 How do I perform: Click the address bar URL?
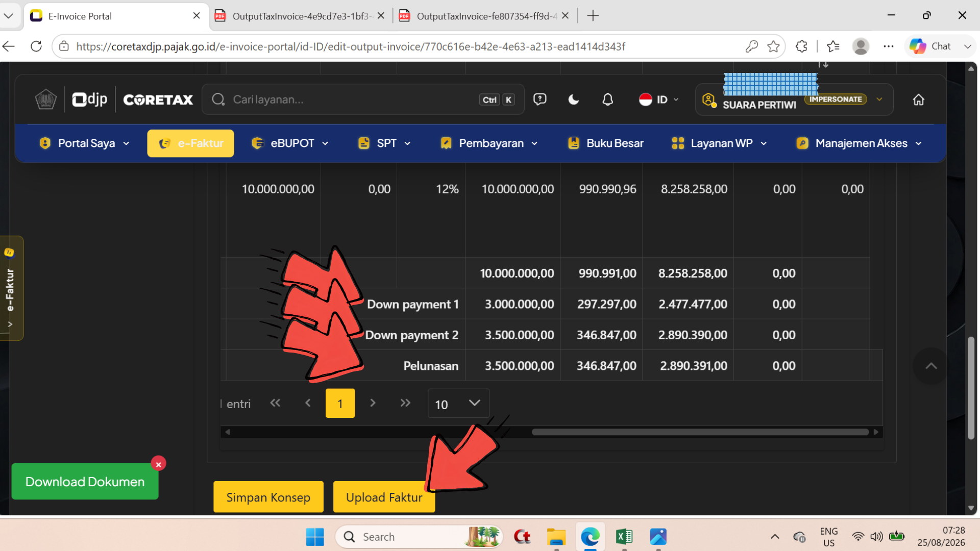(x=351, y=46)
